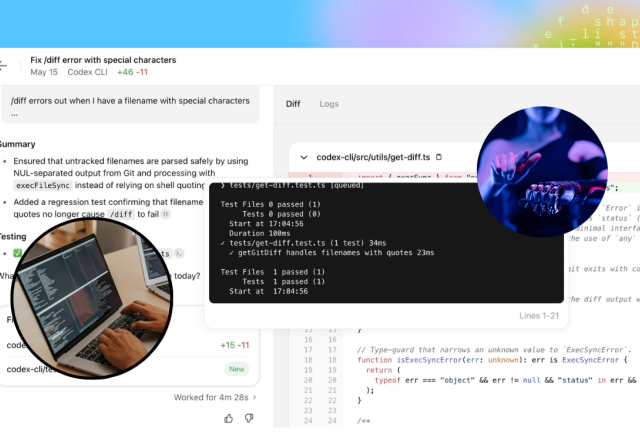
Task: Give a thumbs down to the response
Action: (x=249, y=418)
